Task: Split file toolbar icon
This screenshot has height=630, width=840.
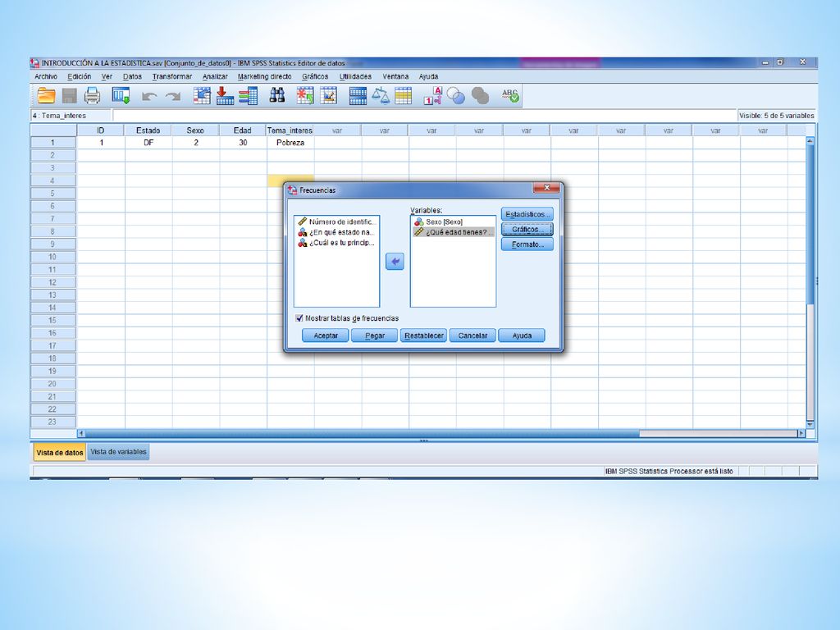Action: pyautogui.click(x=358, y=96)
